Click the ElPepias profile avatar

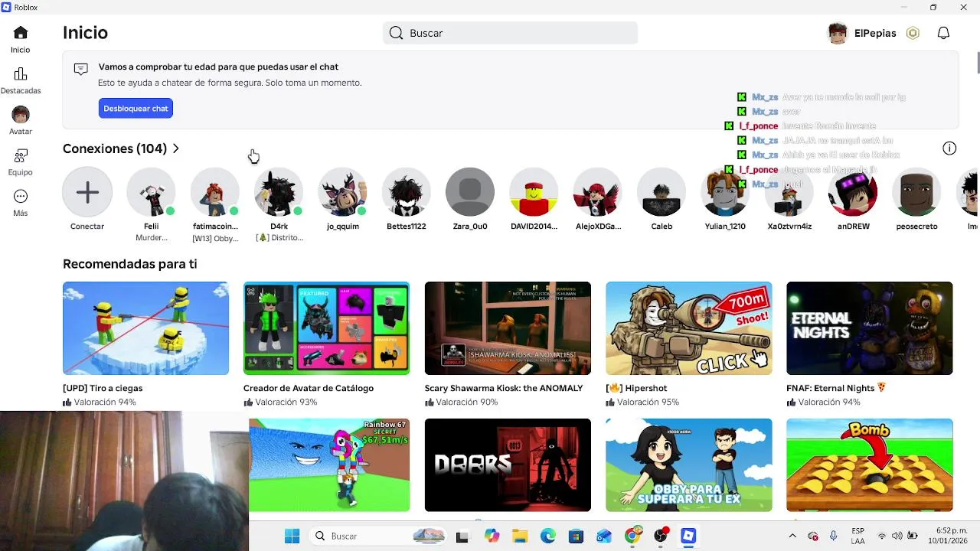click(x=838, y=33)
